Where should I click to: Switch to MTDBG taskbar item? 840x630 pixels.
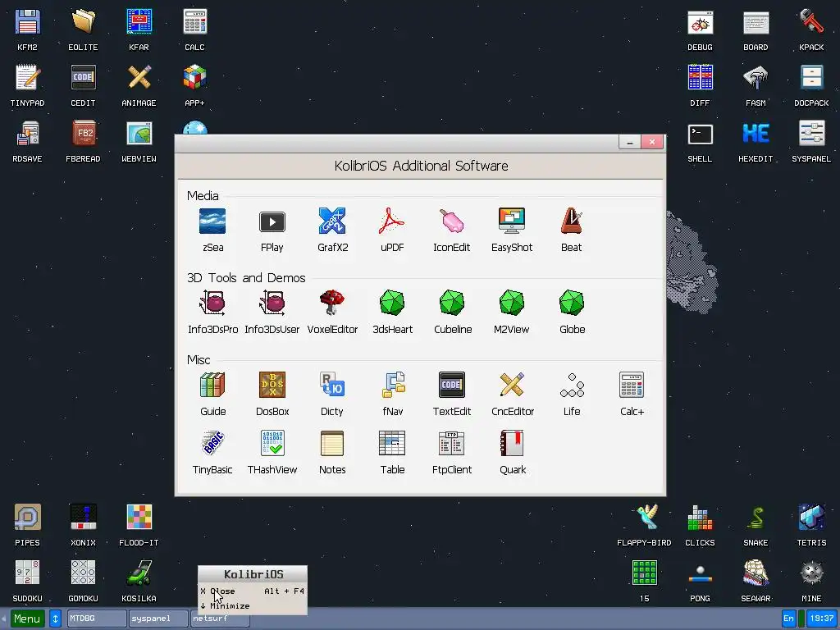(97, 619)
